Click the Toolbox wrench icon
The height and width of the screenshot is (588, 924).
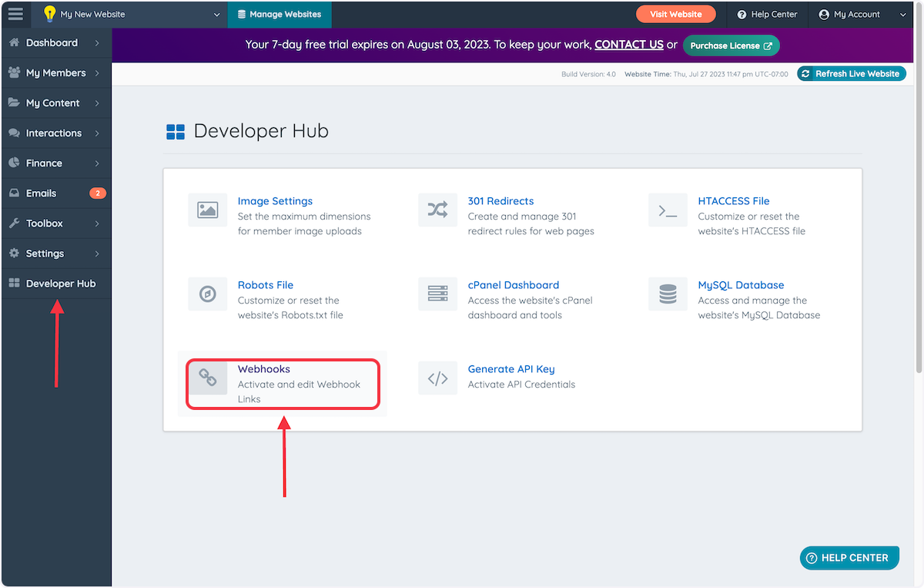(14, 223)
